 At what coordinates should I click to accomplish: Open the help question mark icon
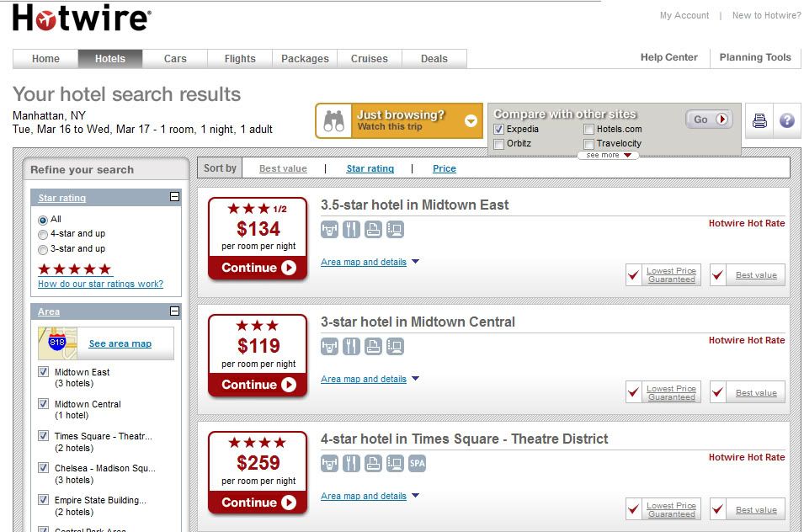[787, 121]
